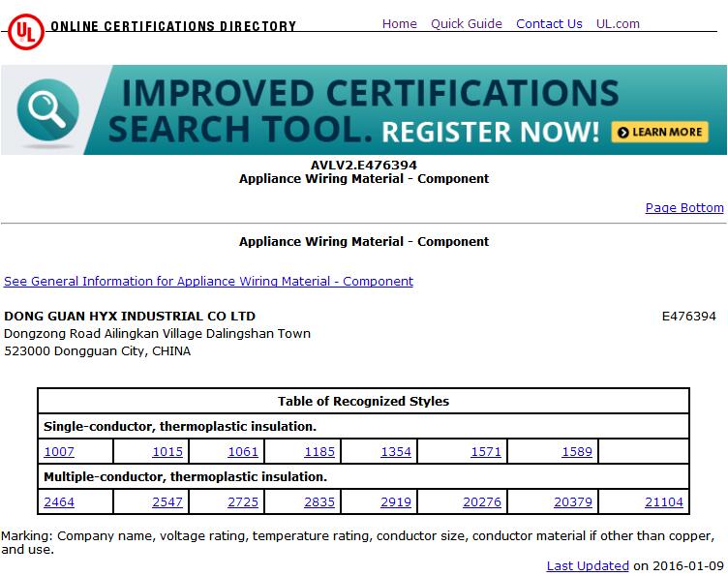Open single-conductor style 1354

click(396, 452)
